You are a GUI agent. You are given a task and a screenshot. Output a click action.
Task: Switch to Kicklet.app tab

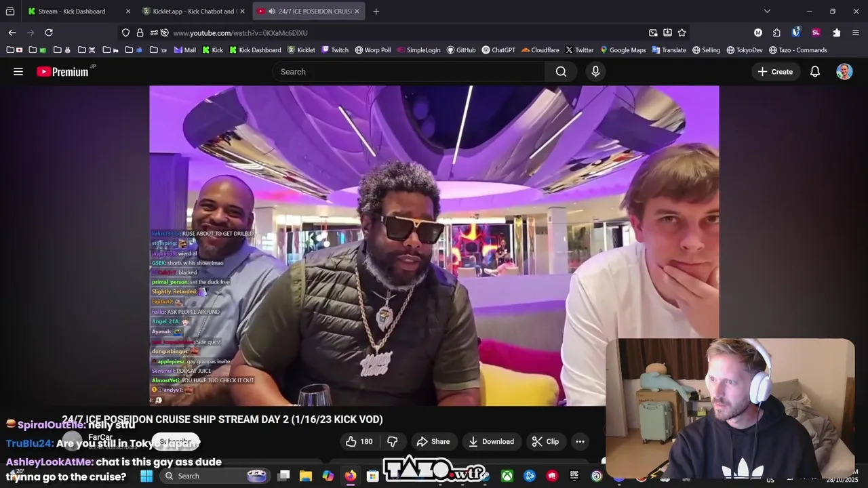[x=193, y=11]
